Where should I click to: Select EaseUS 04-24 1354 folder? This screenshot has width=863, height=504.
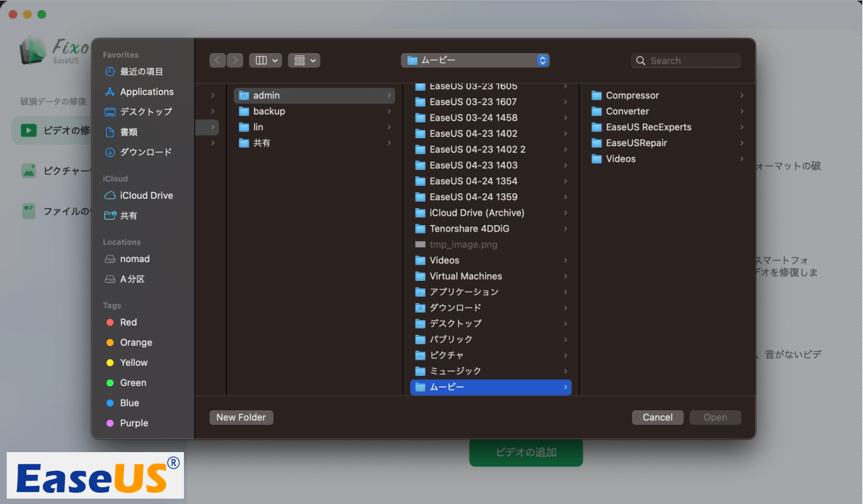(490, 181)
